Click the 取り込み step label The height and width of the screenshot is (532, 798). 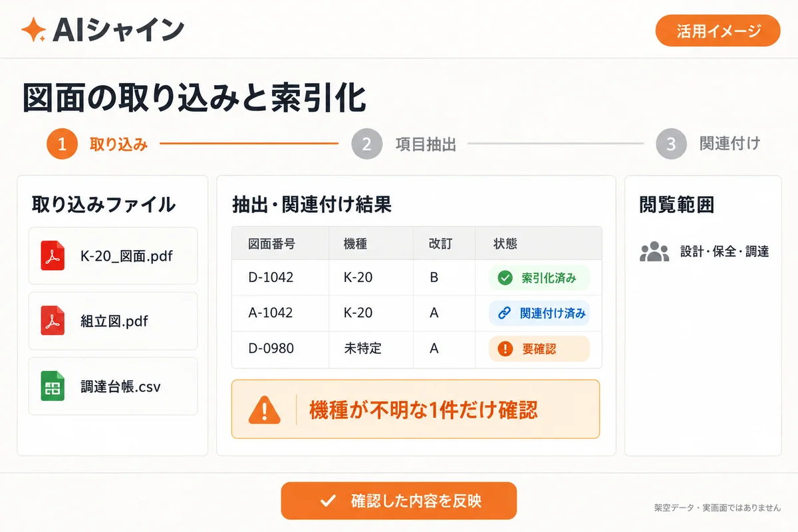(118, 144)
